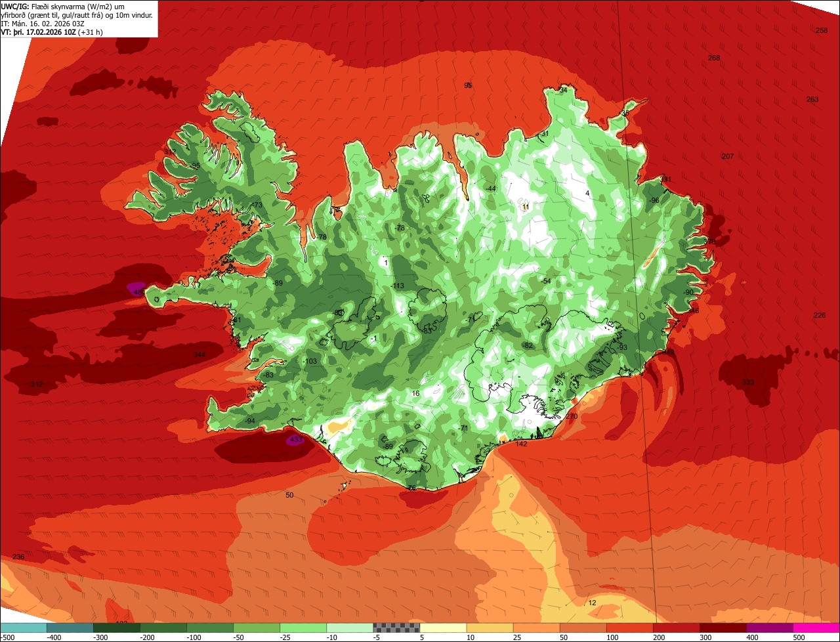Click the -93 value in southeast Iceland
The image size is (840, 642).
tap(622, 347)
